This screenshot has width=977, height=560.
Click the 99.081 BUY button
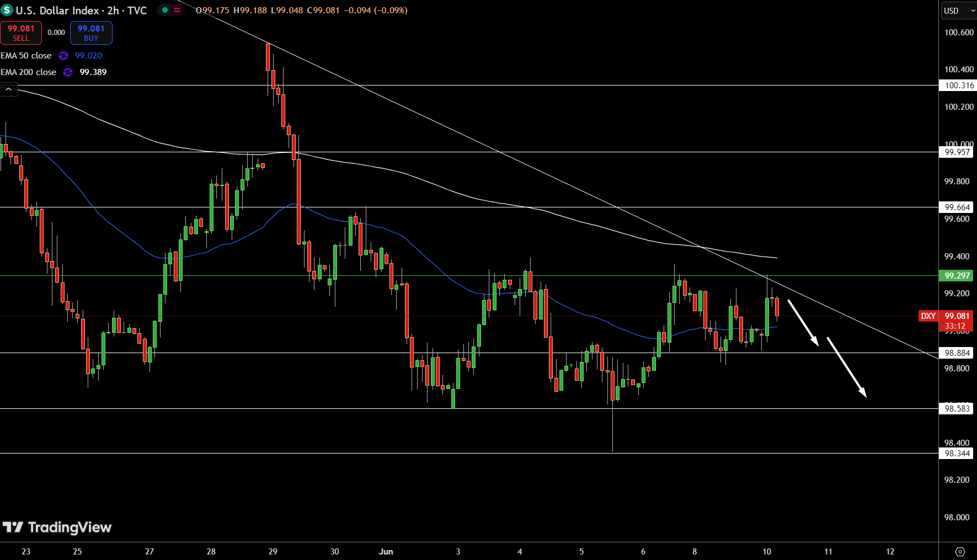[x=91, y=33]
